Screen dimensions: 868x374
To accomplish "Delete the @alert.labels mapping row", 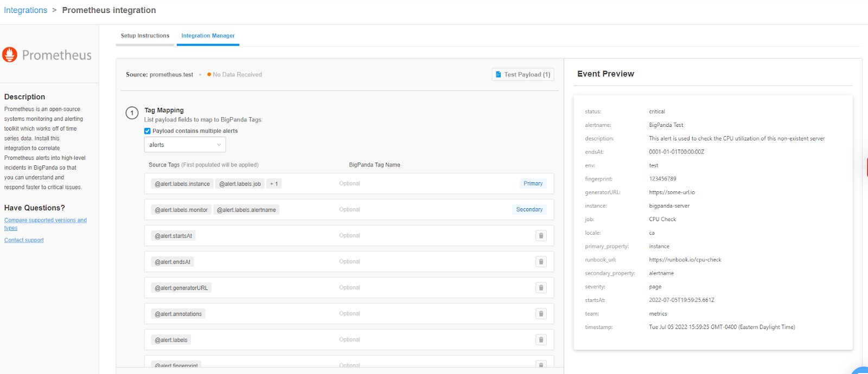I will coord(541,340).
